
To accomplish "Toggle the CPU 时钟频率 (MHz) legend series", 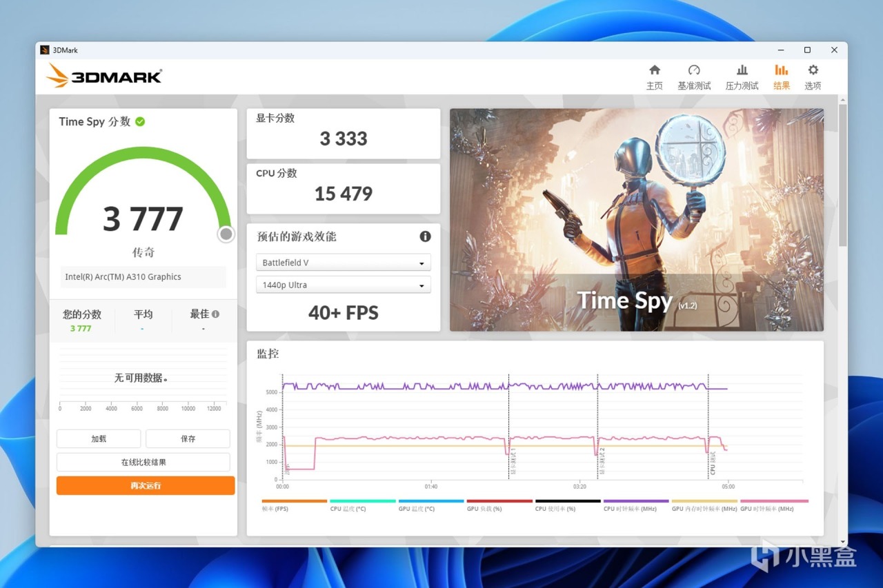I will coord(635,505).
